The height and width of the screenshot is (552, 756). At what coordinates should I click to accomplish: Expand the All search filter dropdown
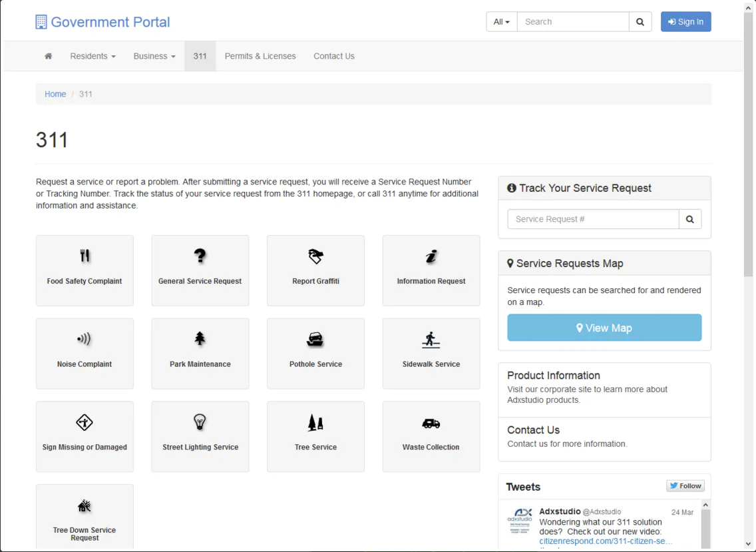pos(501,22)
